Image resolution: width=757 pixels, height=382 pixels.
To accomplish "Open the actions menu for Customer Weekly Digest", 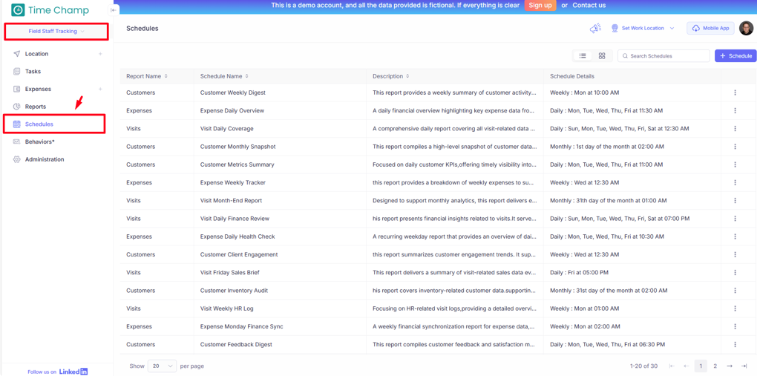I will (x=735, y=93).
